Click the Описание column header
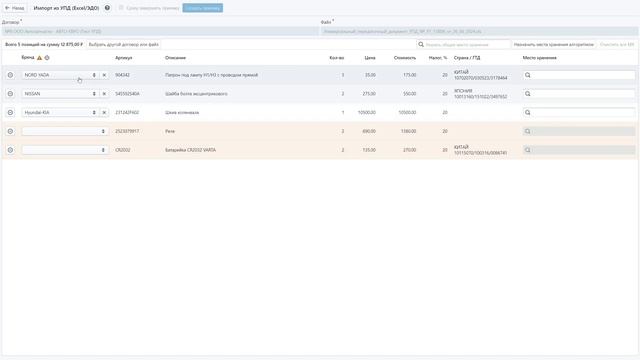Viewport: 640px width, 360px height. (176, 58)
